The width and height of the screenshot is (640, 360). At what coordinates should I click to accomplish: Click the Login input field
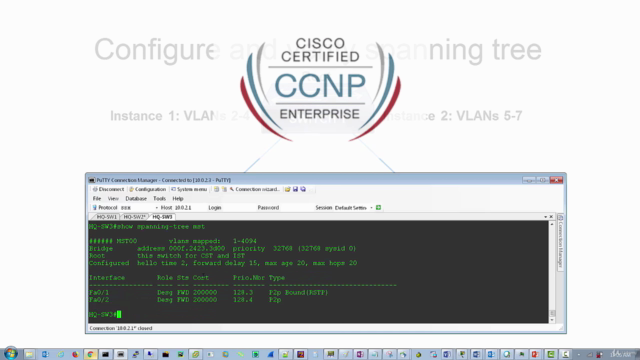click(x=238, y=208)
